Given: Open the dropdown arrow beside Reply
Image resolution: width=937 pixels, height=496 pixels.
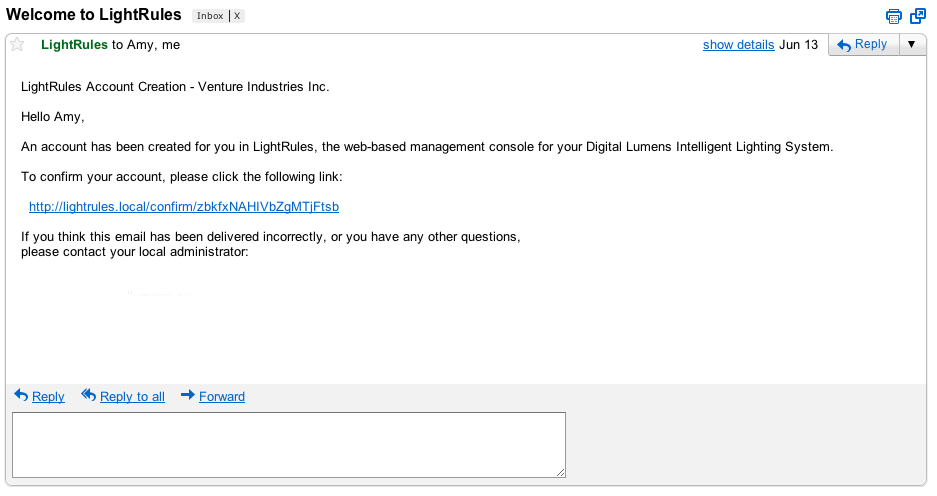Looking at the screenshot, I should click(910, 45).
